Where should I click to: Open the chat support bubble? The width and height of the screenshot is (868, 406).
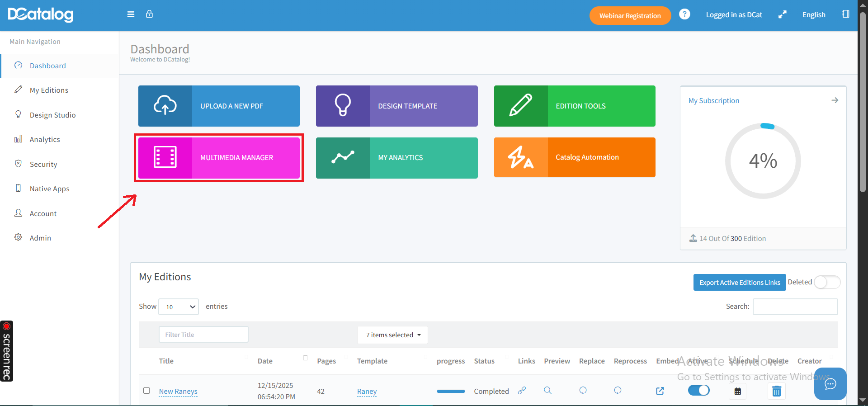[x=830, y=384]
